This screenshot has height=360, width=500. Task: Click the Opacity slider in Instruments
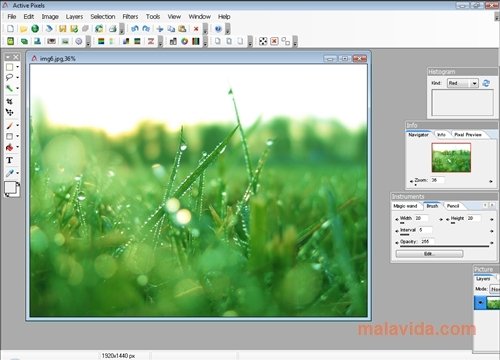point(444,247)
